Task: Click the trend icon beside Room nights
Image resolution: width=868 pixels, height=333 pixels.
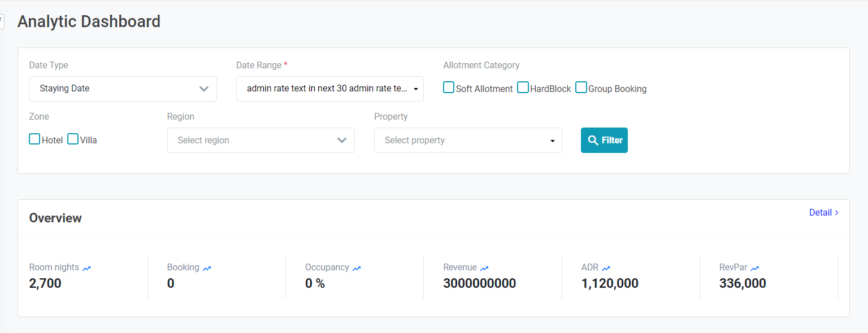Action: coord(86,268)
